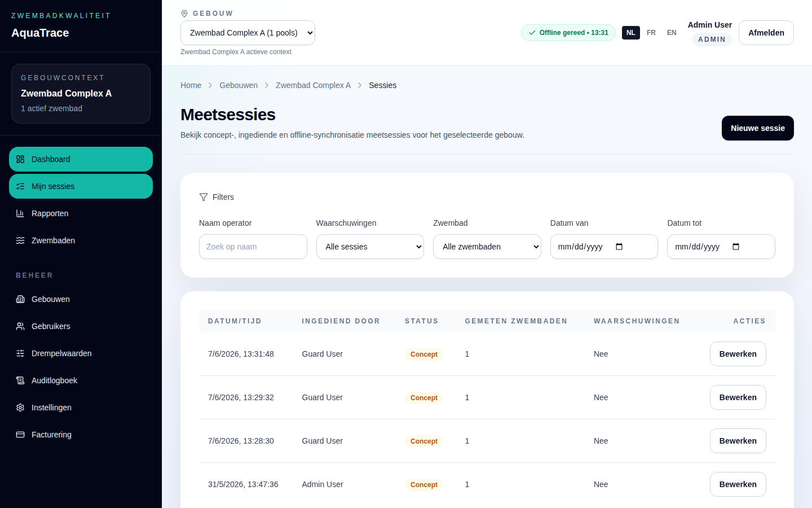Switch language to EN
812x508 pixels.
pos(672,33)
